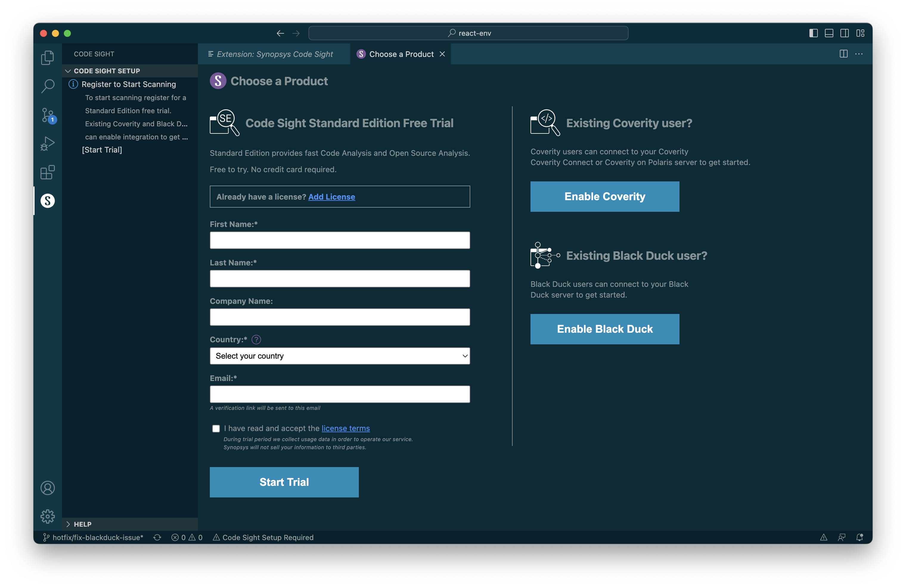Click the Start Trial button
The width and height of the screenshot is (906, 588).
[284, 482]
